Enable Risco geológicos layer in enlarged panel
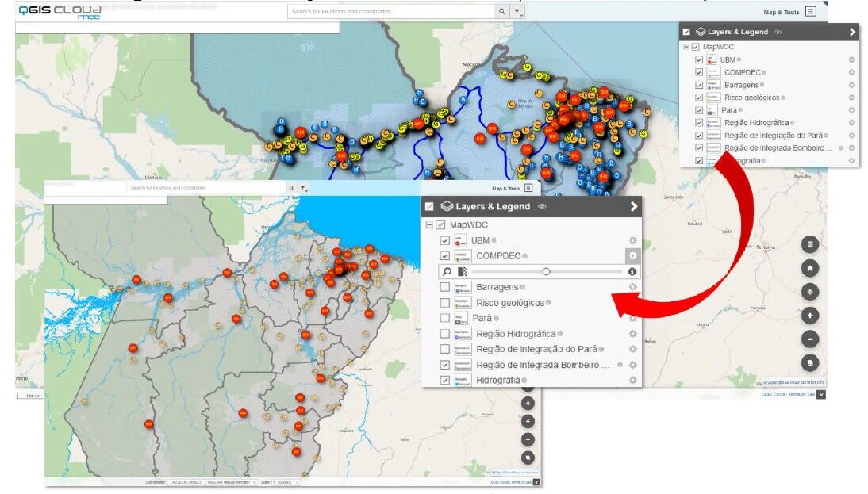The width and height of the screenshot is (868, 494). 444,303
